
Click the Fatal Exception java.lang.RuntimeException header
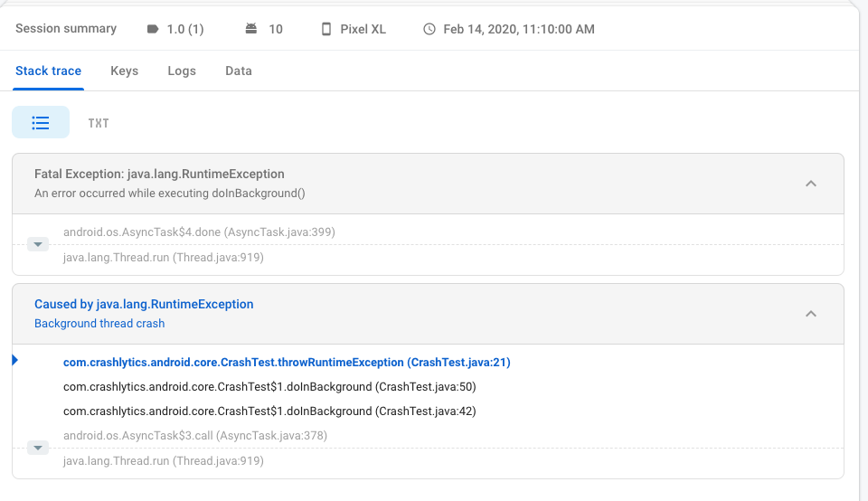tap(159, 174)
